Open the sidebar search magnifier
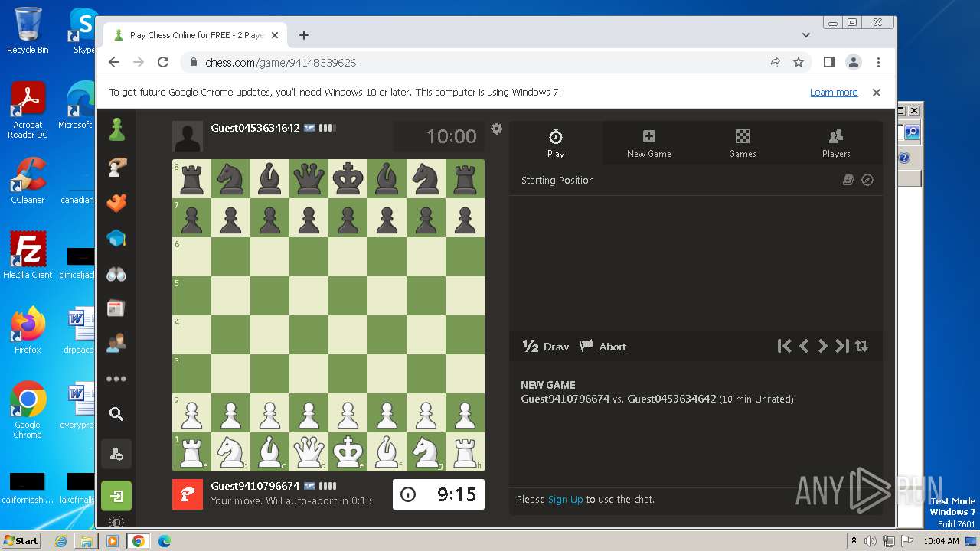 [116, 414]
